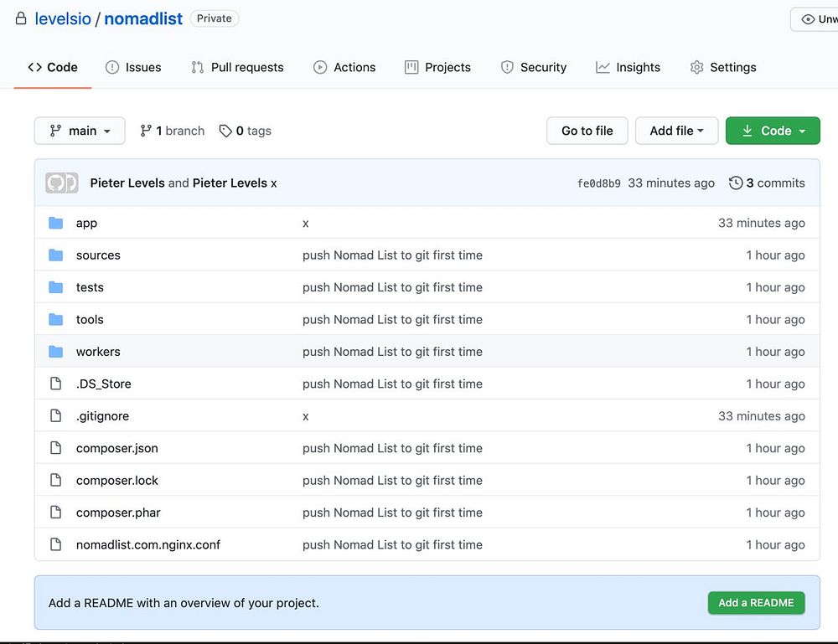Open the Pull requests tab

(x=237, y=67)
